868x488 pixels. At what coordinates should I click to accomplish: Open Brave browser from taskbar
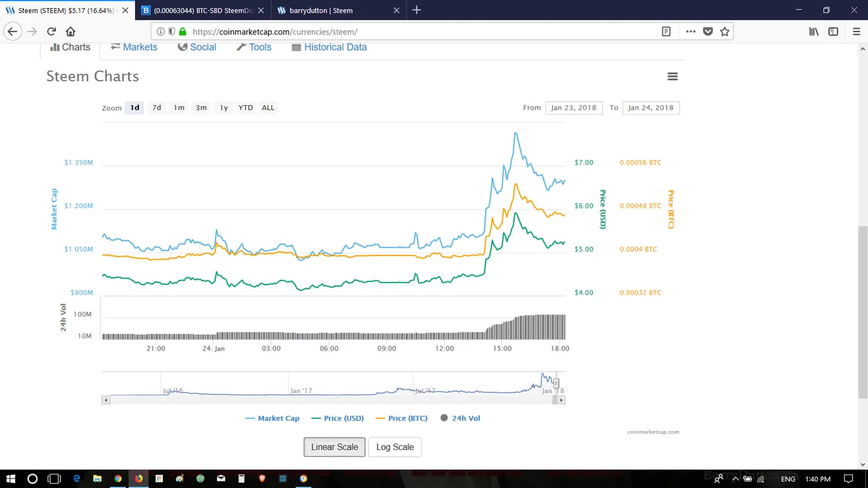click(262, 479)
